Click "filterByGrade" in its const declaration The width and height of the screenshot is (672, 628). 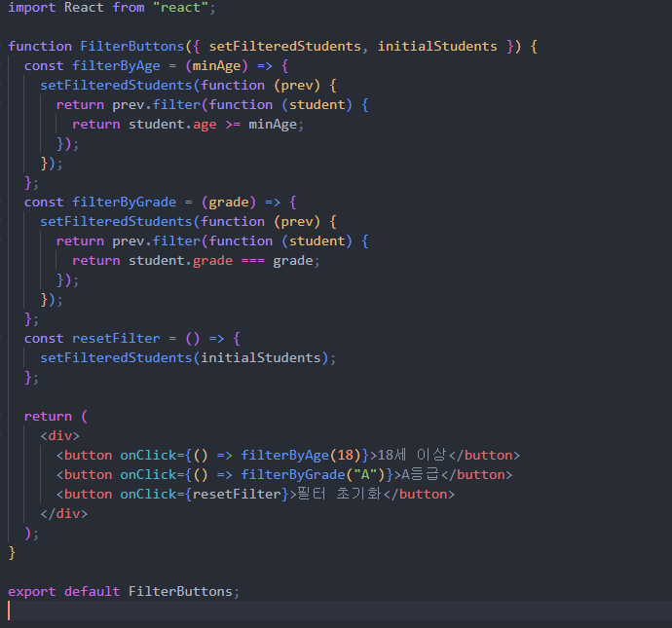[x=124, y=203]
